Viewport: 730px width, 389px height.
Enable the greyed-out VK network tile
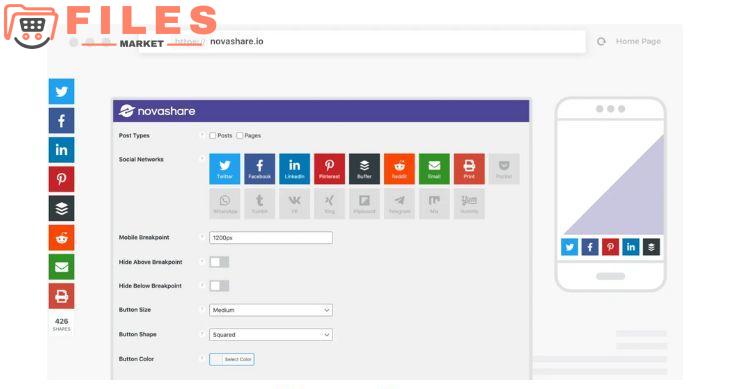click(295, 204)
